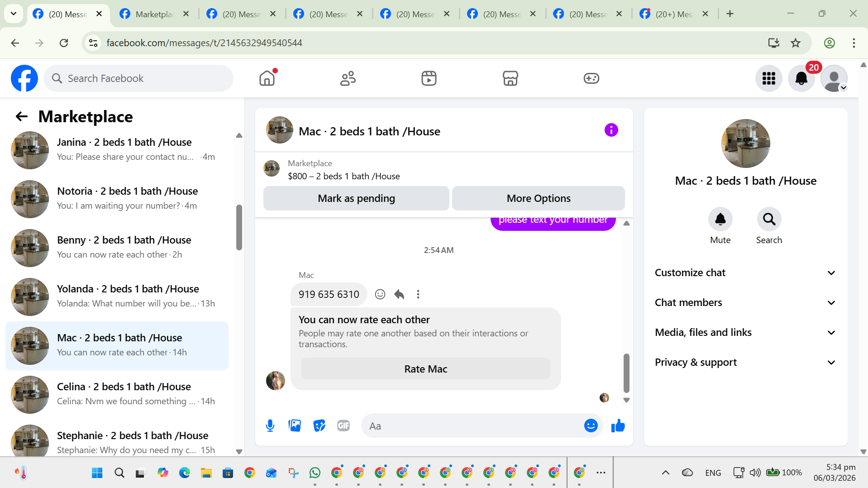Attach a photo using the image icon

295,426
